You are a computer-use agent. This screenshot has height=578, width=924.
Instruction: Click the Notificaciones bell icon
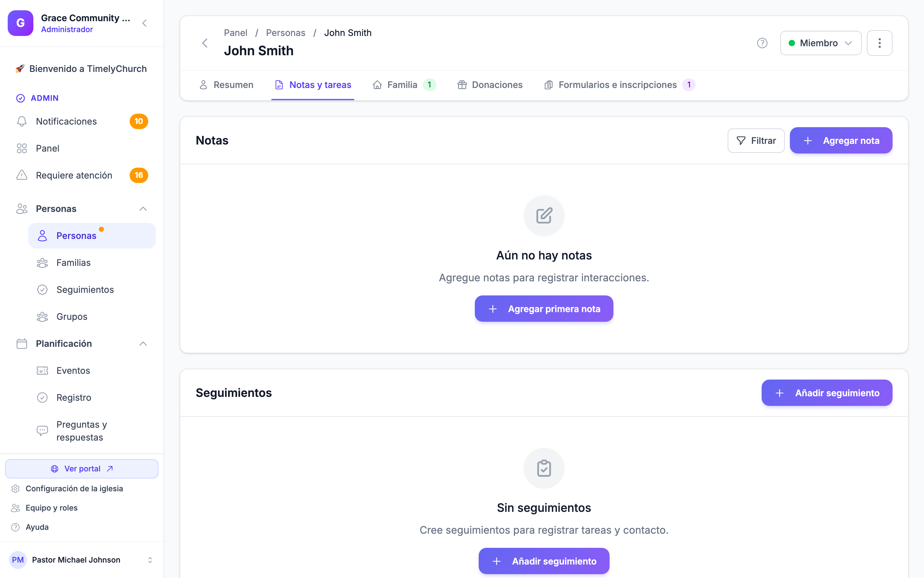tap(22, 121)
